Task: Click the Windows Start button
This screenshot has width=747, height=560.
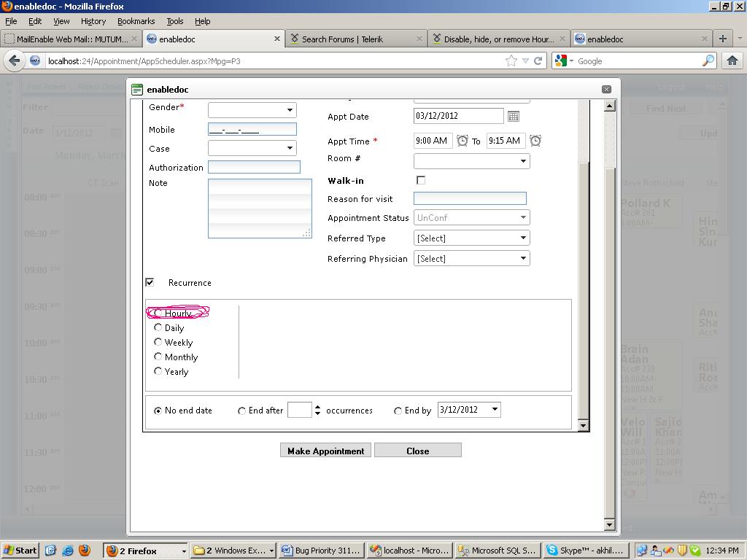Action: [20, 551]
